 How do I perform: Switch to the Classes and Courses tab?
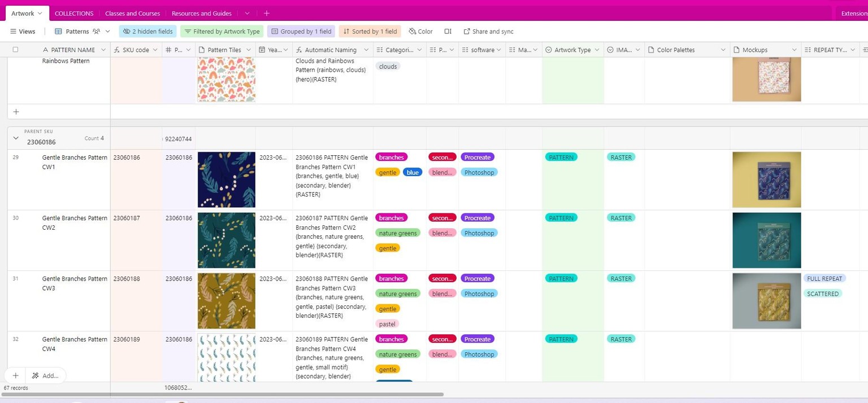point(132,13)
